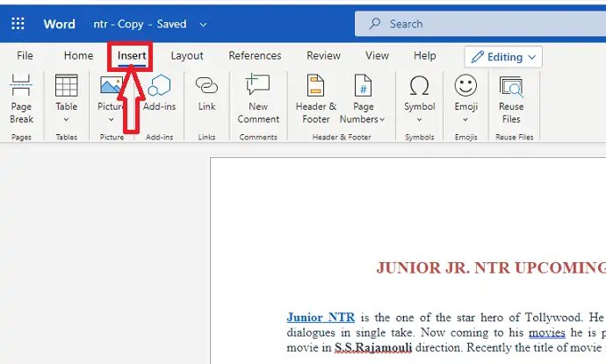The height and width of the screenshot is (364, 606).
Task: Follow the Junior NTR hyperlink
Action: click(321, 318)
